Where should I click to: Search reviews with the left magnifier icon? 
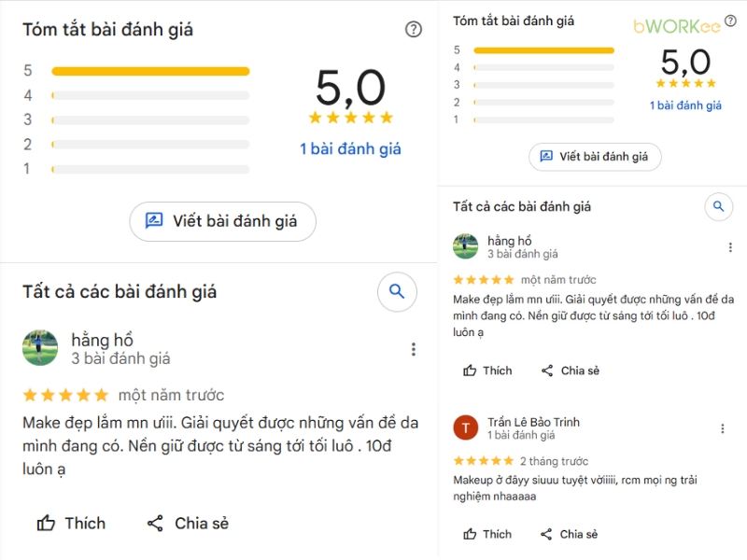tap(397, 292)
